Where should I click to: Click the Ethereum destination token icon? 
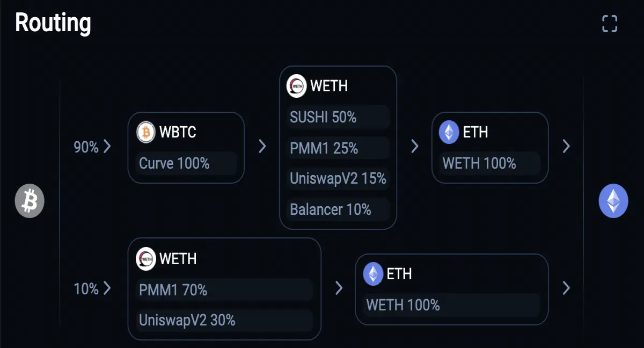[x=613, y=201]
